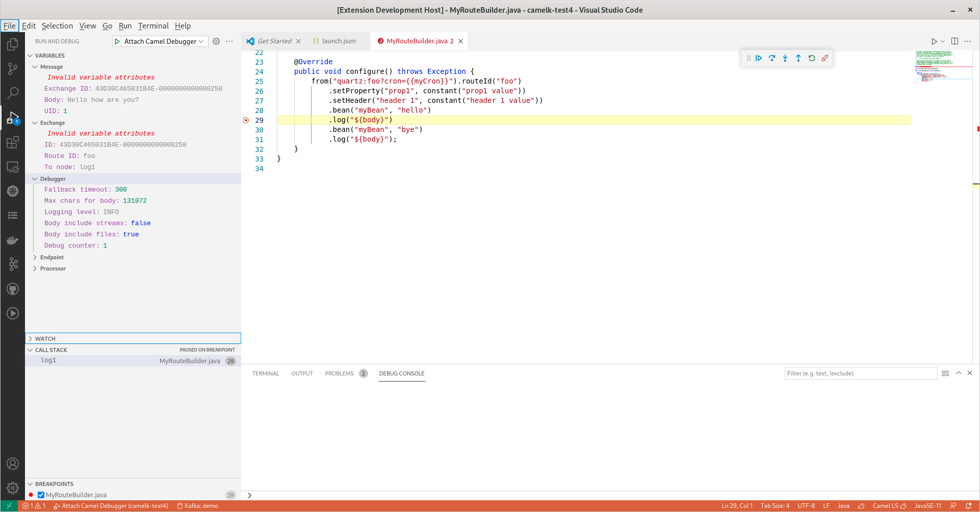Restart the debug session
The image size is (980, 512).
point(812,58)
